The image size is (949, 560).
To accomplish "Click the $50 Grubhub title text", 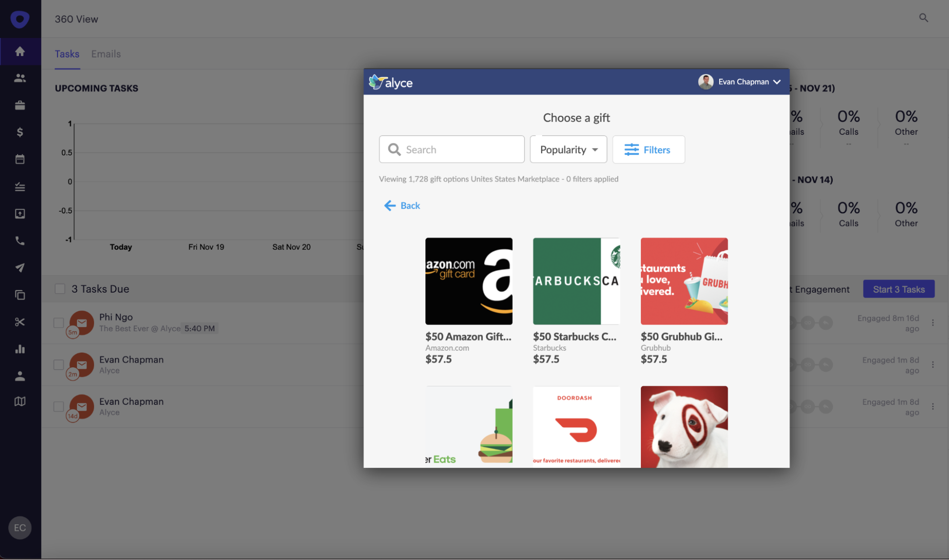I will pos(682,336).
